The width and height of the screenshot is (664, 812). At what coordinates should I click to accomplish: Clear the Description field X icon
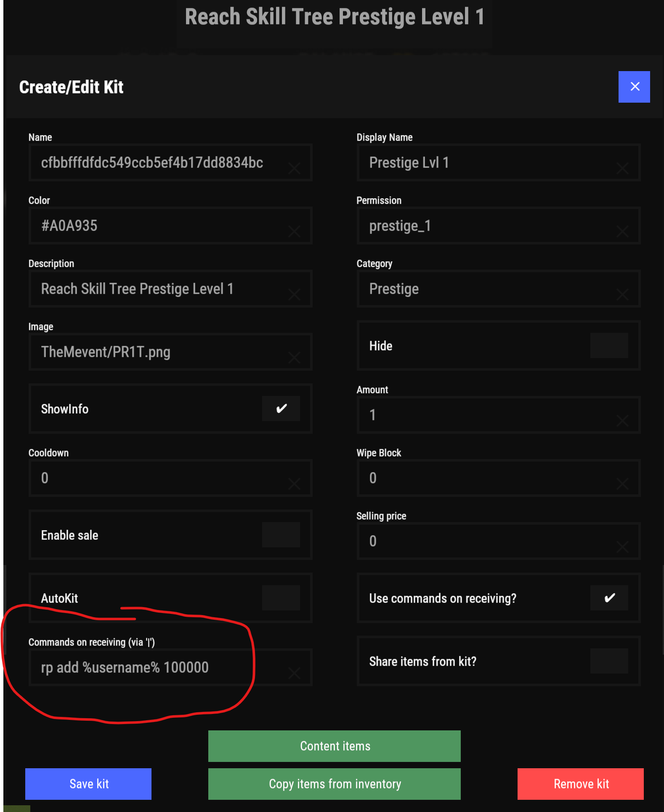294,295
